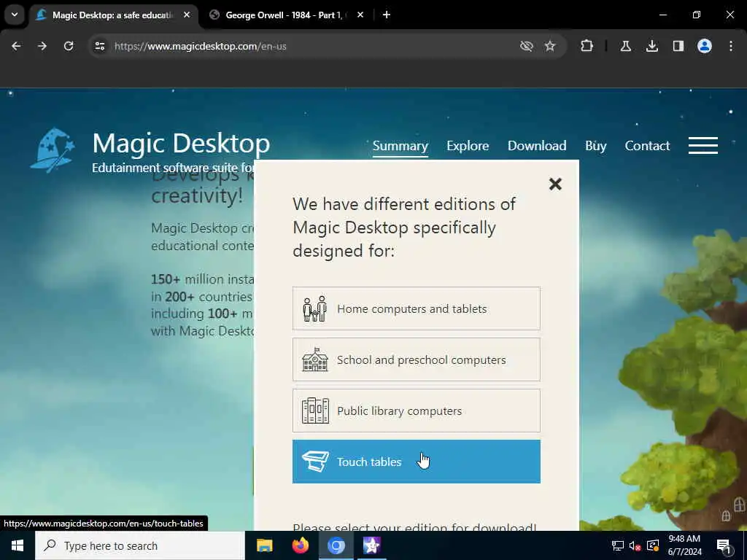
Task: Click the schoolhouse icon in the popup
Action: 315,359
